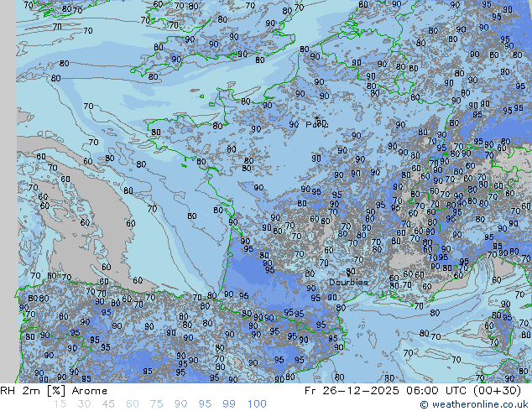Click the legend value 60
Screen dimensions: 532x411
pos(133,404)
